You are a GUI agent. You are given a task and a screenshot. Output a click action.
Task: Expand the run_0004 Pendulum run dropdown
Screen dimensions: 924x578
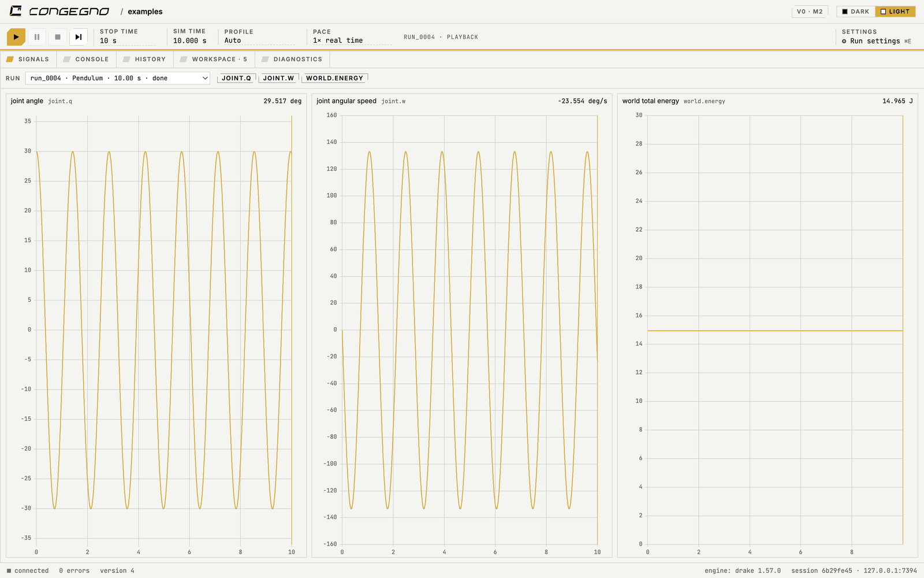point(118,78)
